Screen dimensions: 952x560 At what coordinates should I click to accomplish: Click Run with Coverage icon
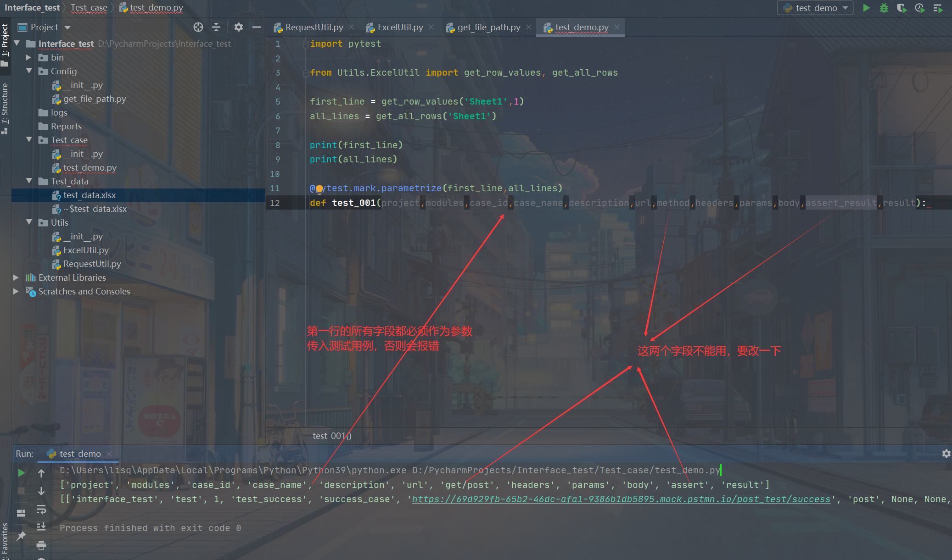point(902,8)
